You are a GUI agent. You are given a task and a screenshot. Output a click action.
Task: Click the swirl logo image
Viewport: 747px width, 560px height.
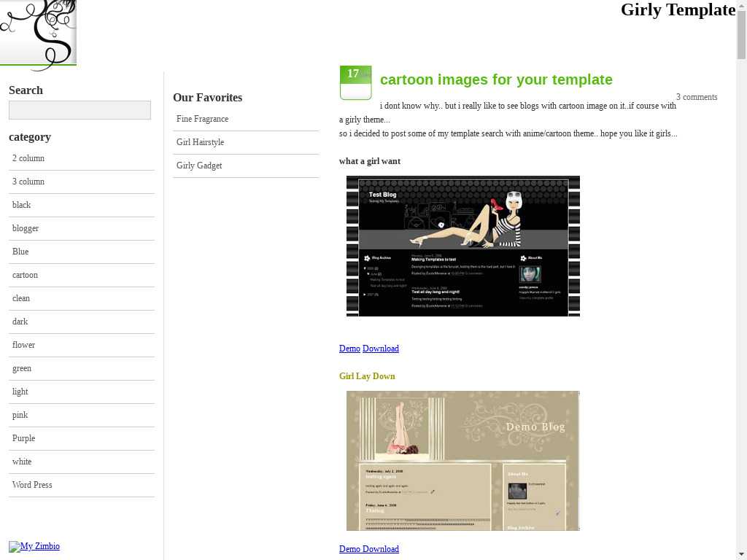click(x=38, y=34)
